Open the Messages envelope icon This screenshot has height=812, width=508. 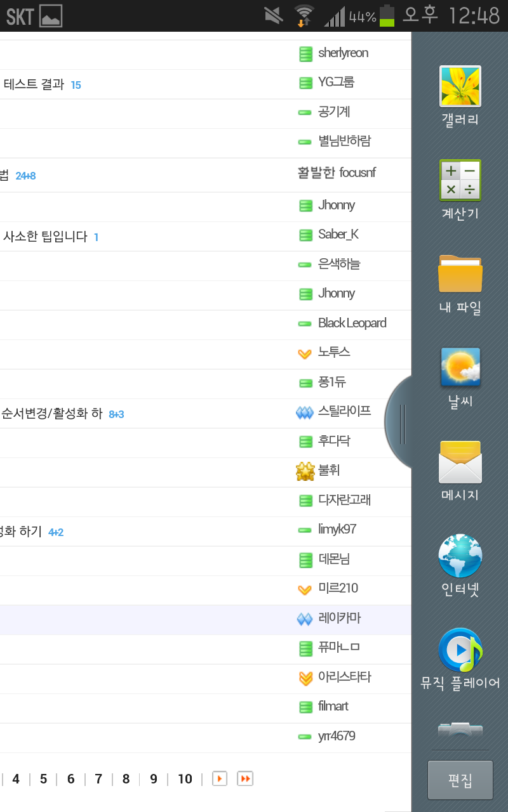tap(460, 462)
